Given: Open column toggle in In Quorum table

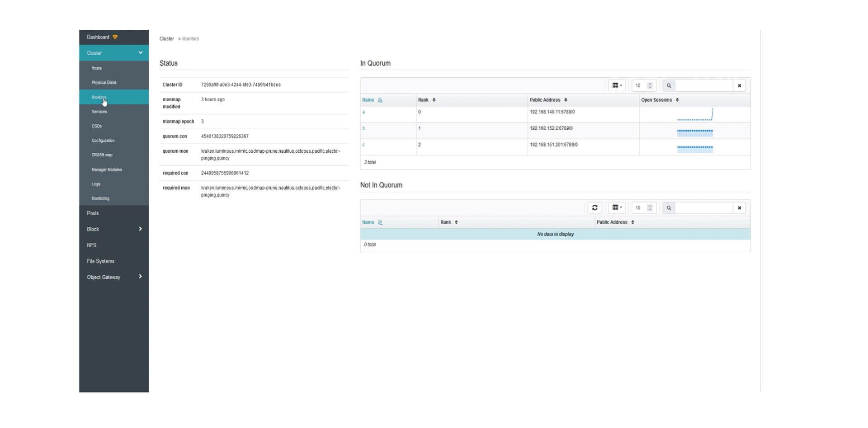Looking at the screenshot, I should (617, 85).
